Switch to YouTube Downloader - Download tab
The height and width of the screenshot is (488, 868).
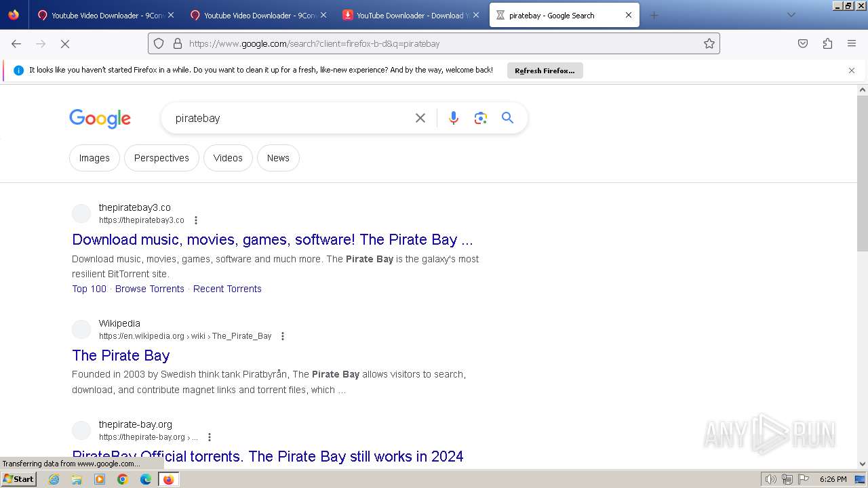(410, 15)
